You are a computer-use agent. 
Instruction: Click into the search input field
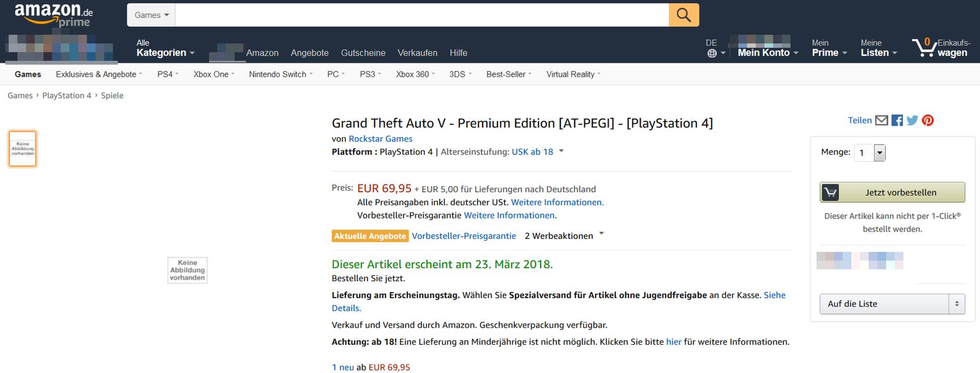point(421,15)
